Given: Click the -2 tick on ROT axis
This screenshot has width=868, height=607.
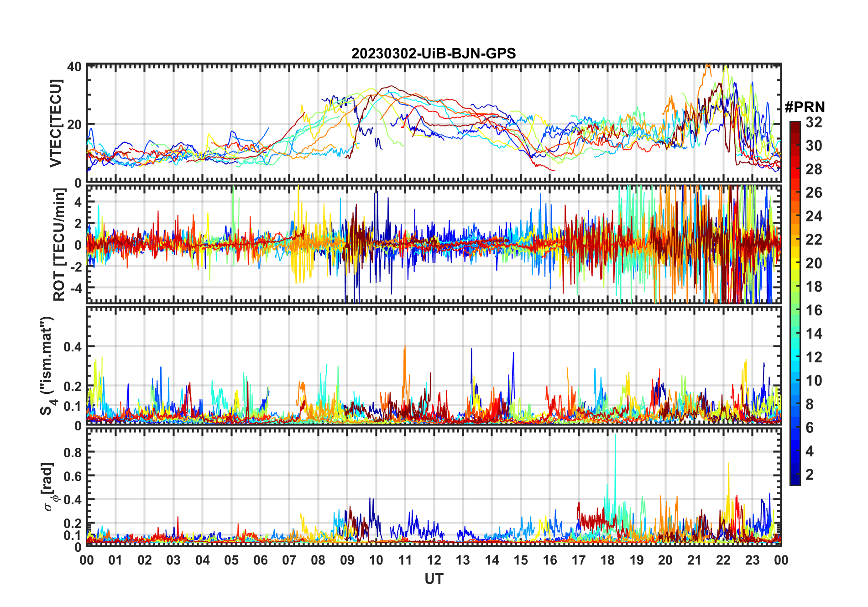Looking at the screenshot, I should 76,267.
